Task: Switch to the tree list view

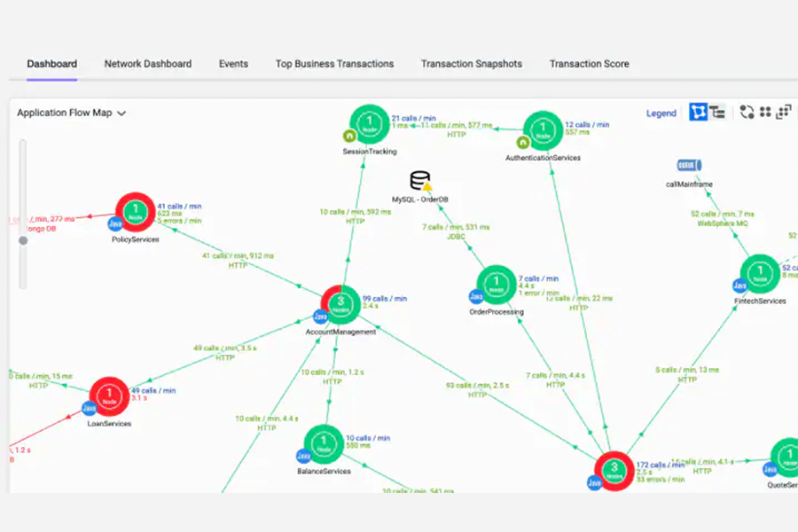Action: tap(717, 113)
